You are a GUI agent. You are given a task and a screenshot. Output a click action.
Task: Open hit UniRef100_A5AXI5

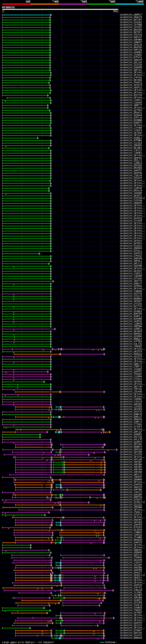pos(131,17)
